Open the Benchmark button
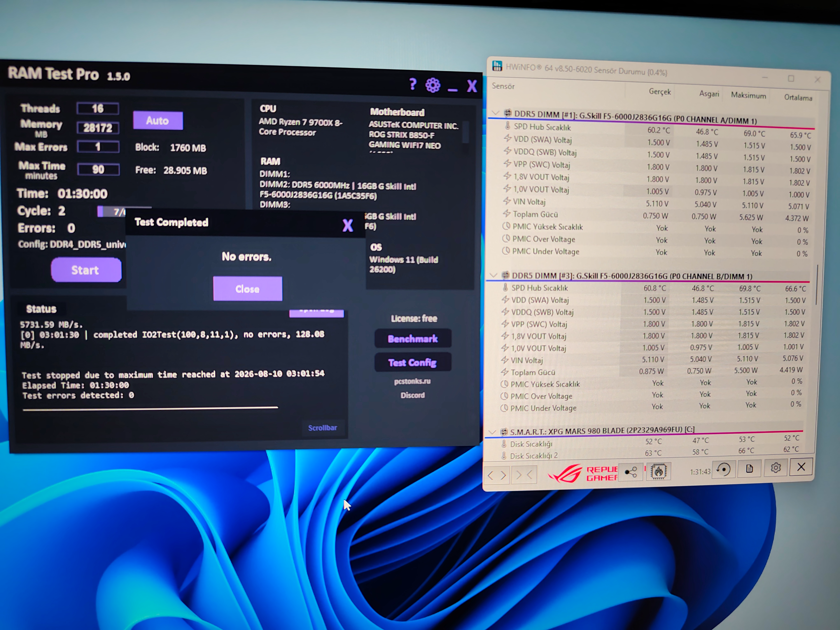The height and width of the screenshot is (630, 840). pos(413,338)
